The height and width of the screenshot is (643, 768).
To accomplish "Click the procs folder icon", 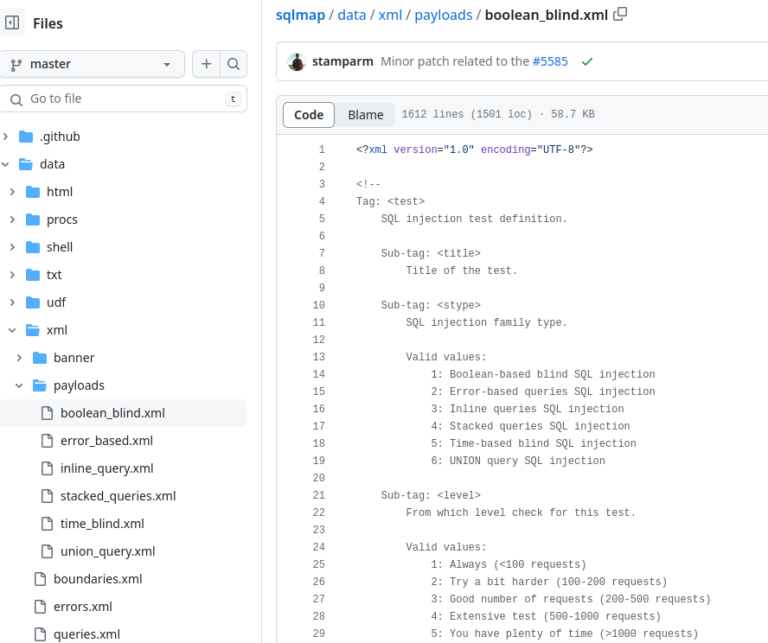I will tap(32, 219).
